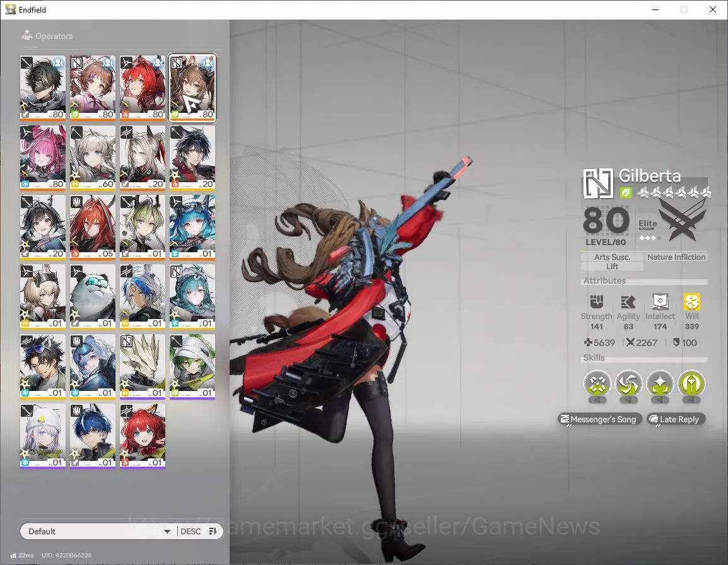The image size is (728, 565).
Task: Open the green-ringed skill icon beside the star skill
Action: (691, 384)
